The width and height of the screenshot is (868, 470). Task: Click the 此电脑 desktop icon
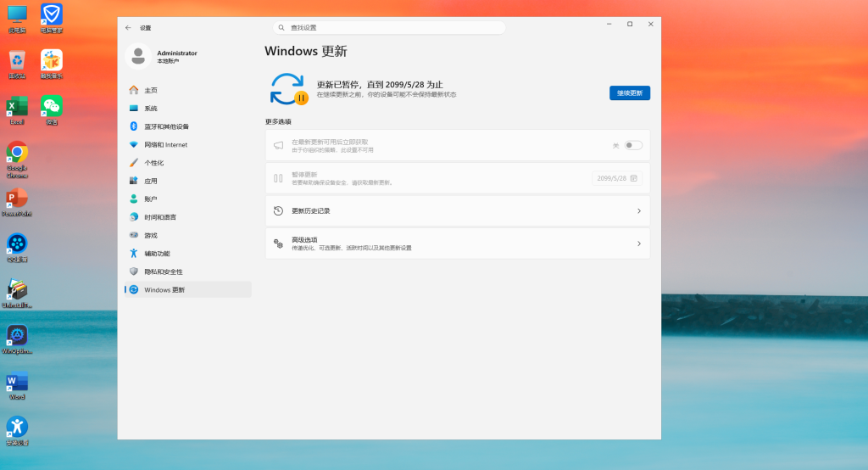click(x=17, y=19)
